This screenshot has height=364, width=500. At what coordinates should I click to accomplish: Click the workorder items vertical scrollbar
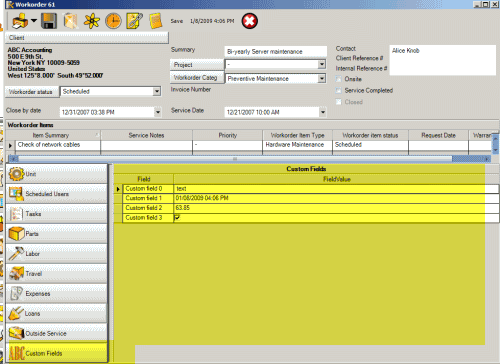(x=495, y=143)
